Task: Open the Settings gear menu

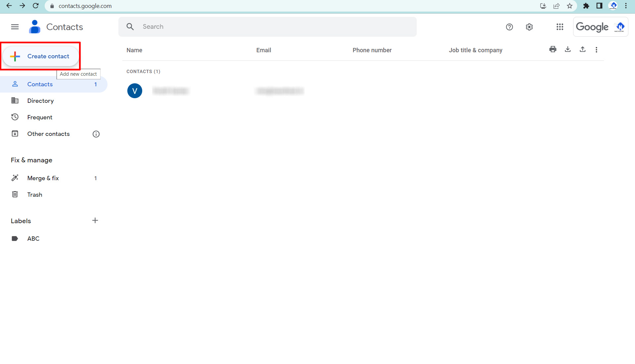Action: 529,27
